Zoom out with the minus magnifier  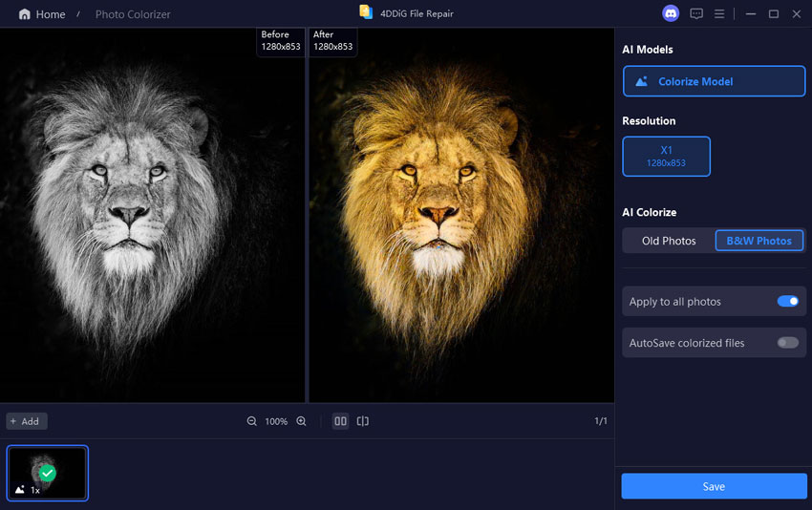[x=251, y=421]
